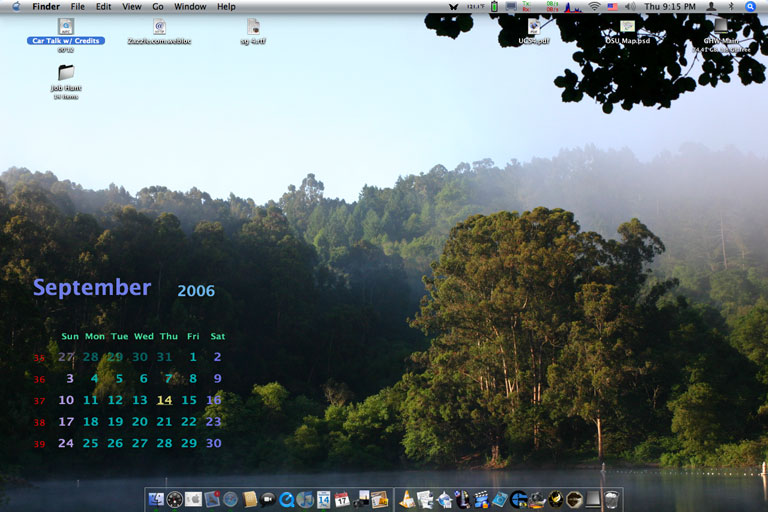
Task: Open Mail stamp icon in Dock
Action: pos(212,499)
